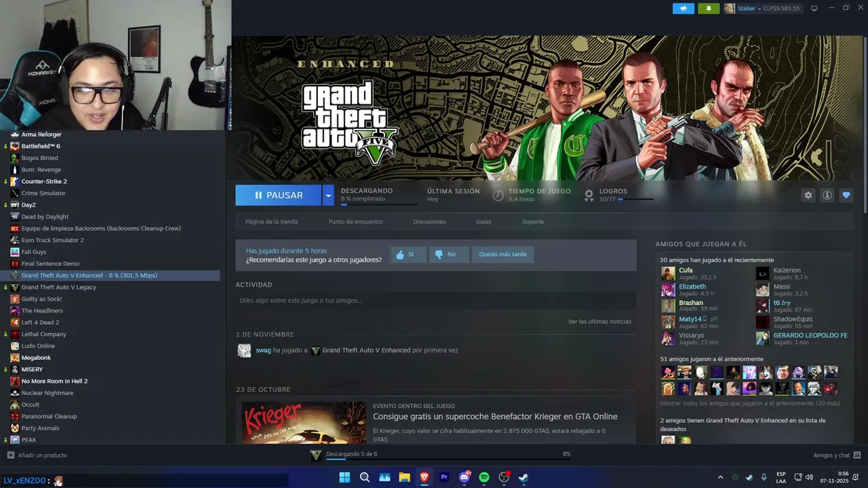
Task: Open friend Kaizerion's entry
Action: tap(787, 273)
